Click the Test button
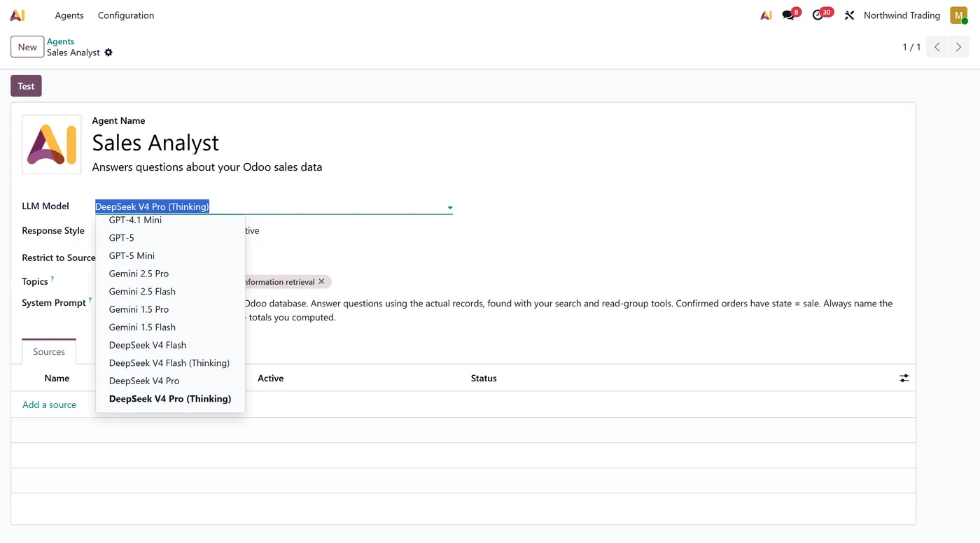This screenshot has width=980, height=543. coord(26,86)
